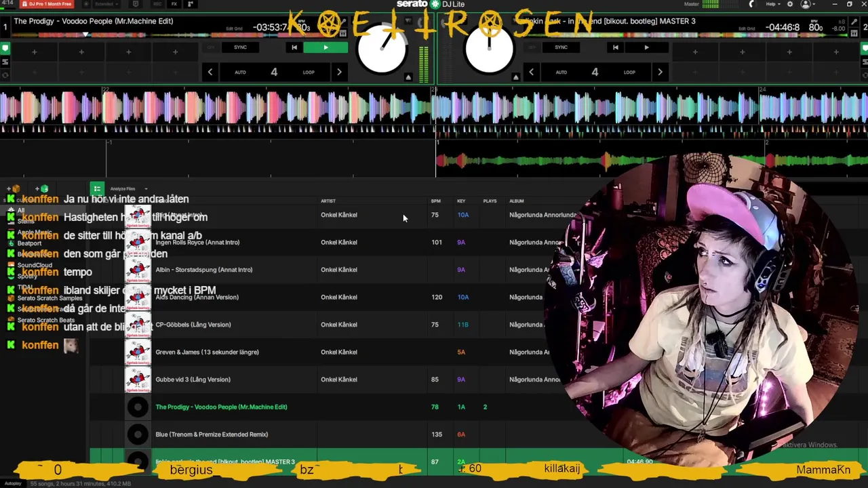
Task: Add first cue point slot on deck 2
Action: click(x=695, y=52)
